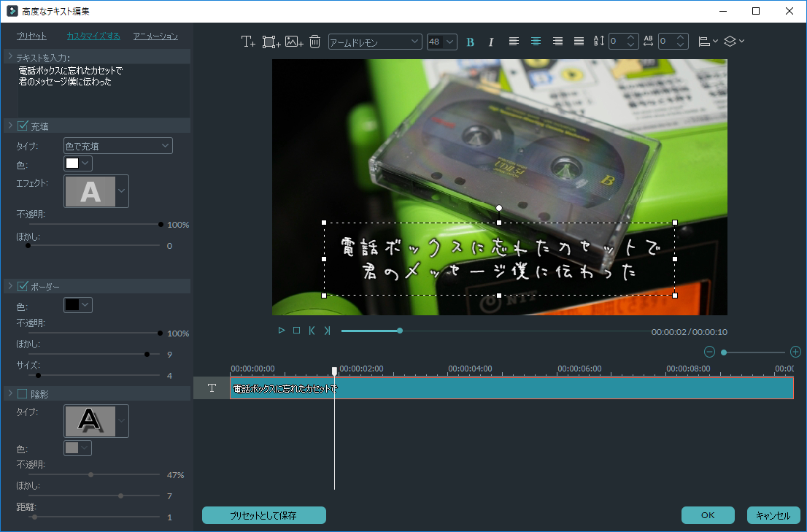Collapse the ボーダー section arrow
This screenshot has height=532, width=807.
point(9,286)
